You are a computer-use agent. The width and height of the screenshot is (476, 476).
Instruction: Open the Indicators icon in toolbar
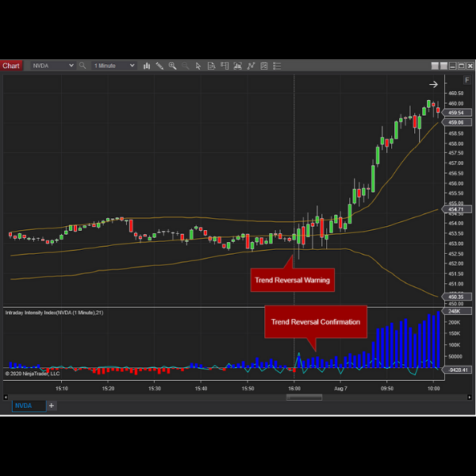[237, 66]
